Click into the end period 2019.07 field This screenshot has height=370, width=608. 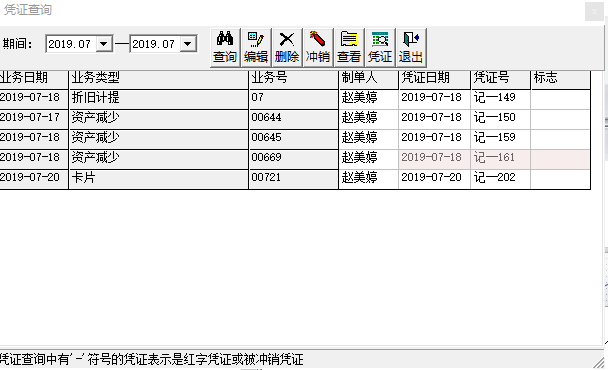155,44
